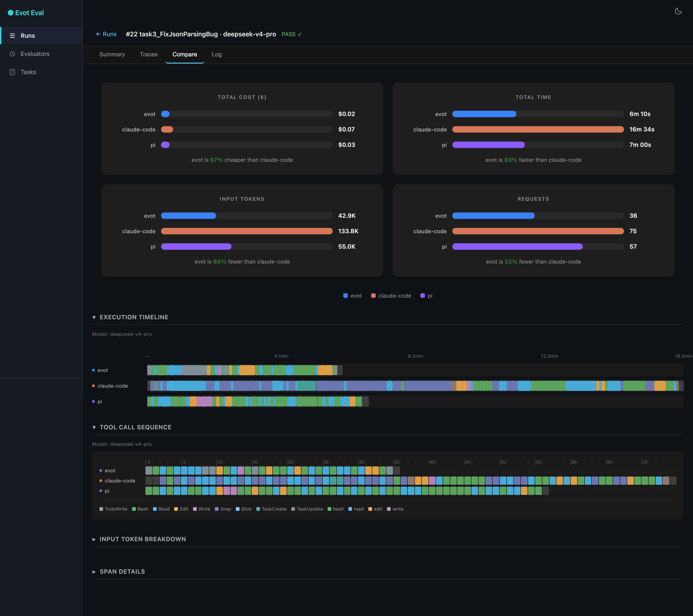Click claude-code's Total Time bar
The height and width of the screenshot is (616, 693).
pos(538,129)
